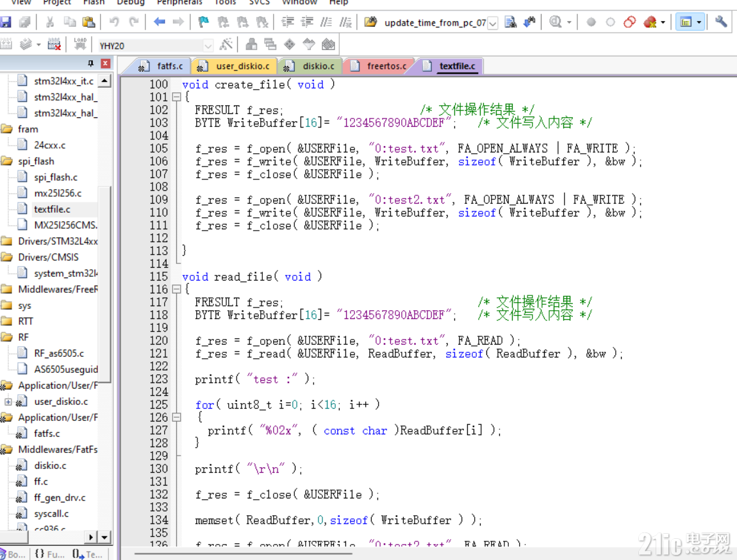Stop the build with red X icon
The height and width of the screenshot is (560, 737).
(x=54, y=45)
